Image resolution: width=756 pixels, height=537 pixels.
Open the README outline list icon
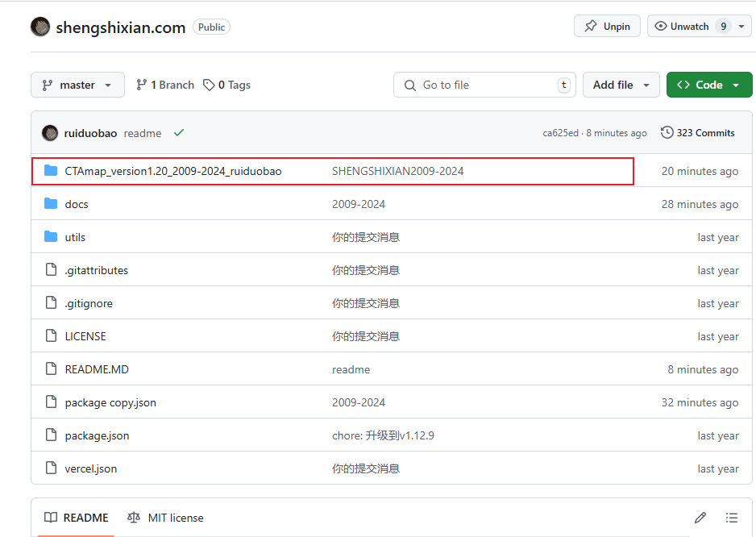click(731, 518)
